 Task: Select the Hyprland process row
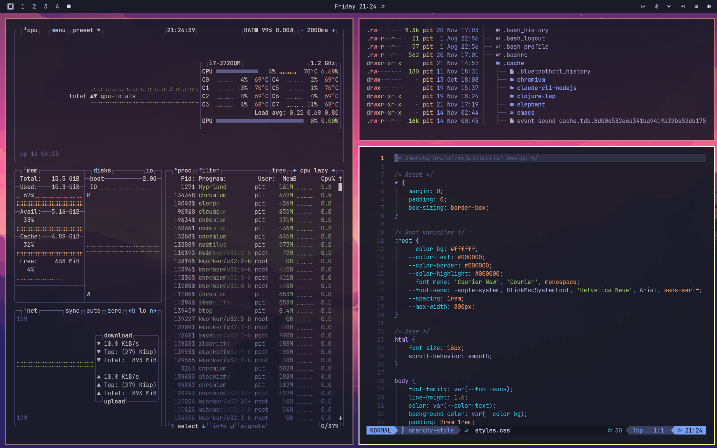pyautogui.click(x=254, y=187)
